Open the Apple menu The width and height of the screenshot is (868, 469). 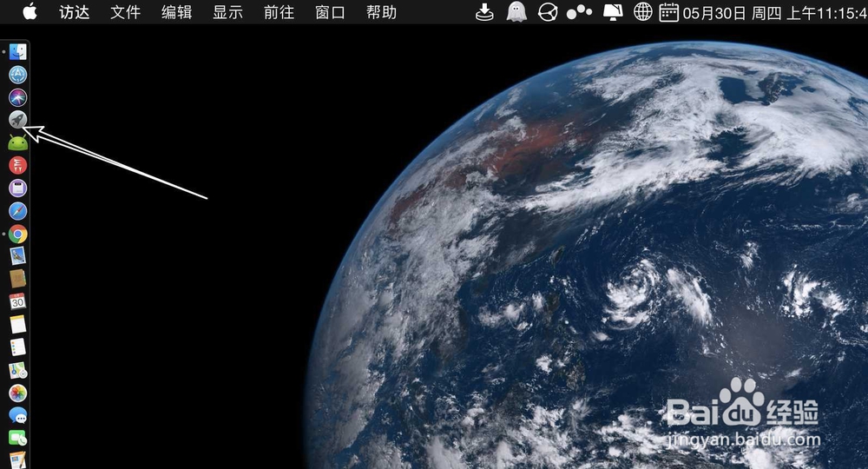(30, 11)
